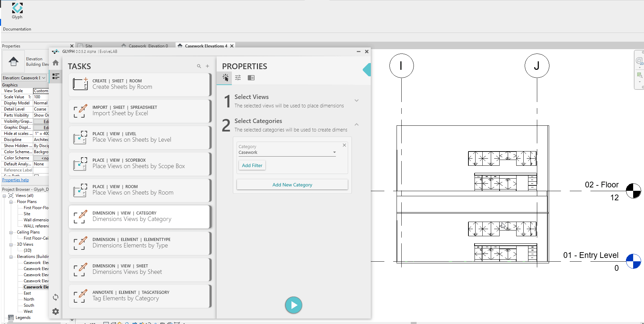Open the sliders settings properties tab icon
Viewport: 644px width, 324px height.
coord(238,78)
